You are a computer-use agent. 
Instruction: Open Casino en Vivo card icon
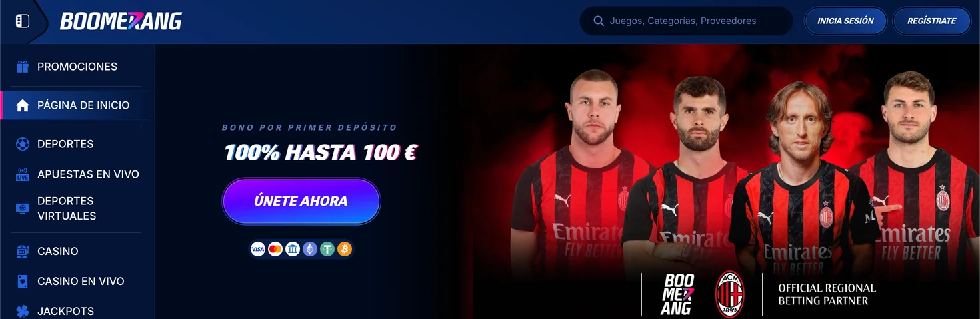click(23, 282)
